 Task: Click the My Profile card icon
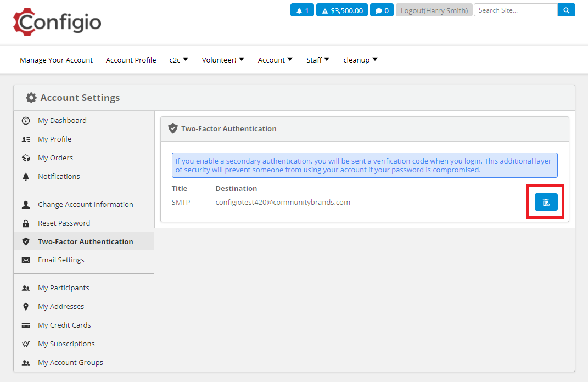coord(26,139)
